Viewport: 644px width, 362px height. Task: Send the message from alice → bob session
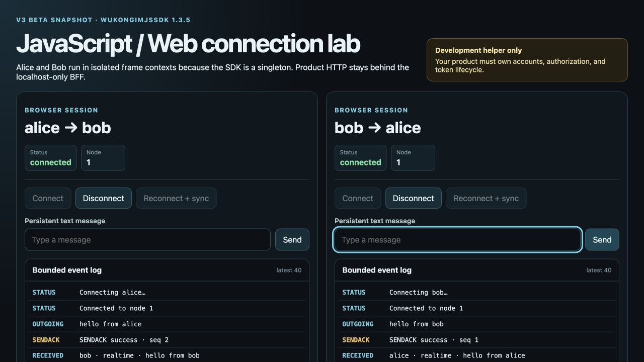point(292,240)
